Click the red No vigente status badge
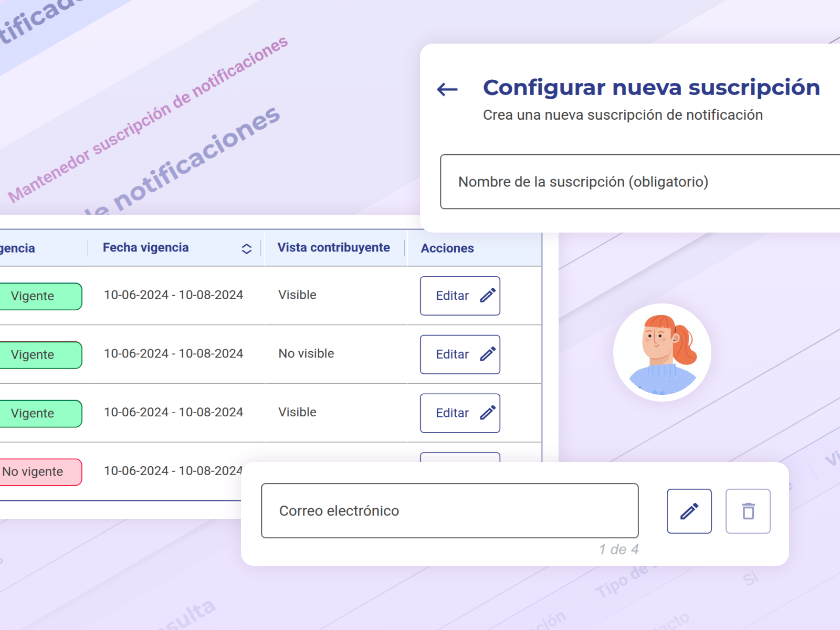Screen dimensions: 840x630 click(x=38, y=472)
